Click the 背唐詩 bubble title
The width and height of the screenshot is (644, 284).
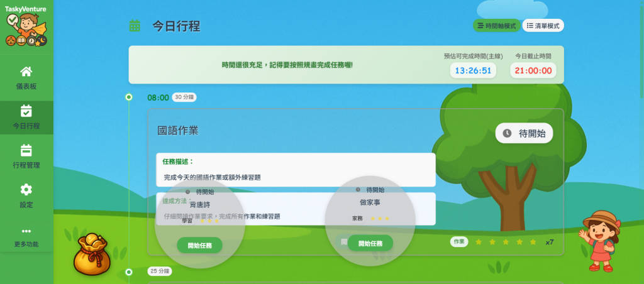pos(199,204)
